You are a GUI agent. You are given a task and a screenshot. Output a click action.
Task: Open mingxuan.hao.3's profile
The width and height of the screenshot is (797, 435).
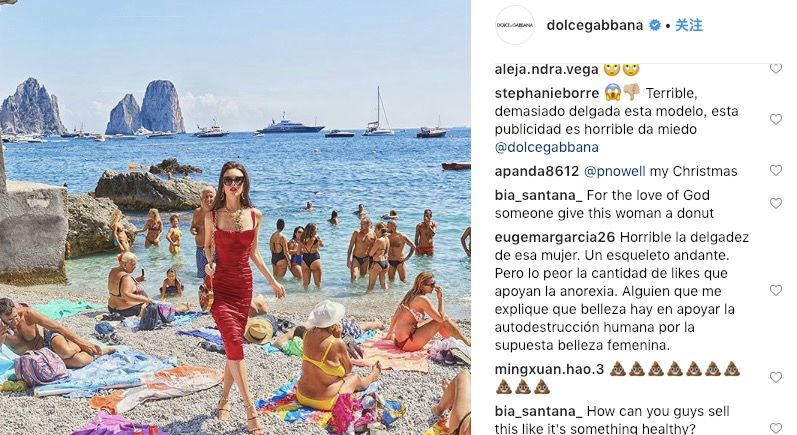(x=549, y=369)
